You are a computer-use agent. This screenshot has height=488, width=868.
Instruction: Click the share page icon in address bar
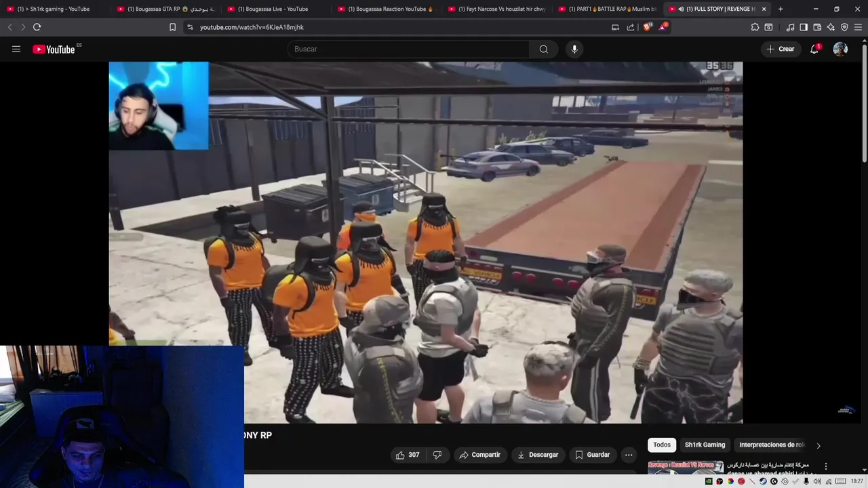[631, 27]
